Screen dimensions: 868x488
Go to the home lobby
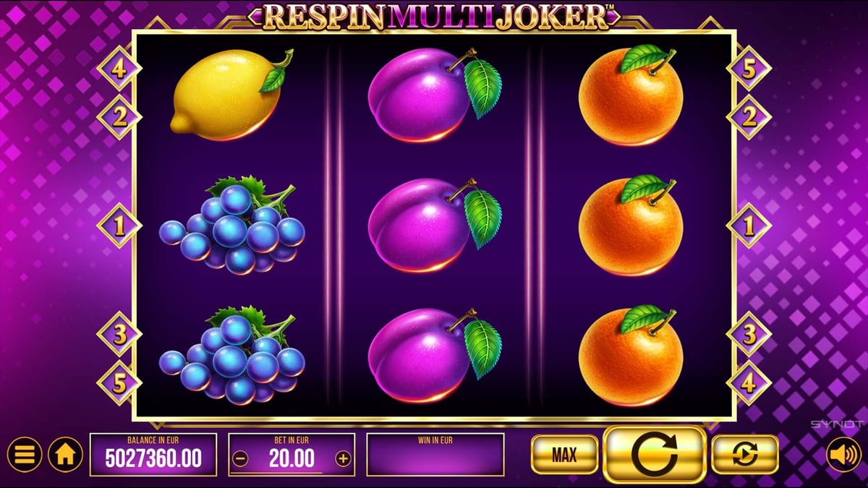click(65, 455)
